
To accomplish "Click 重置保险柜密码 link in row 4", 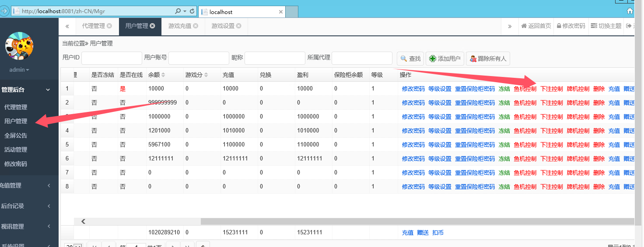I will 475,131.
